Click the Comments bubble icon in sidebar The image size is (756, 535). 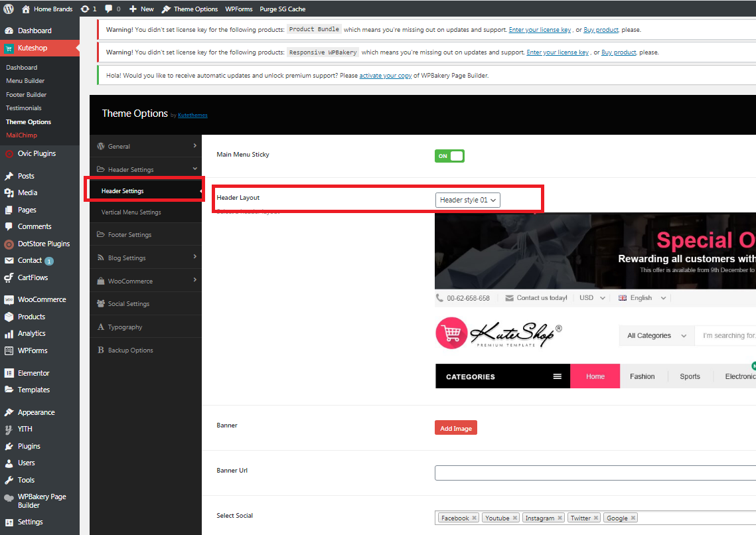9,226
